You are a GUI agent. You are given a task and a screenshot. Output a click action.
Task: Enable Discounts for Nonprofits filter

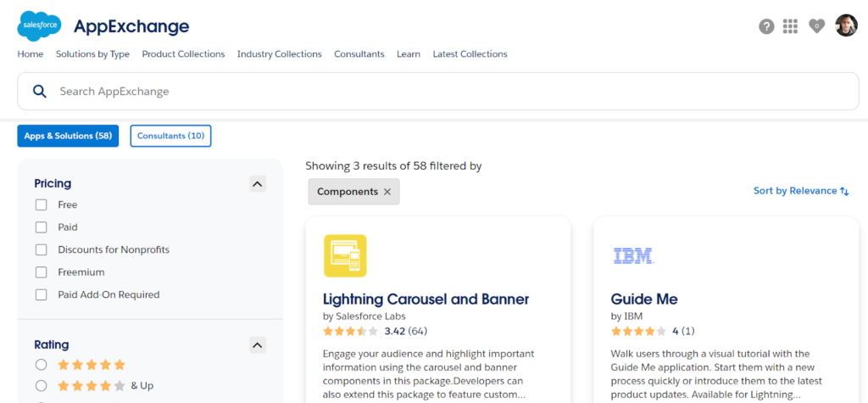[x=41, y=250]
